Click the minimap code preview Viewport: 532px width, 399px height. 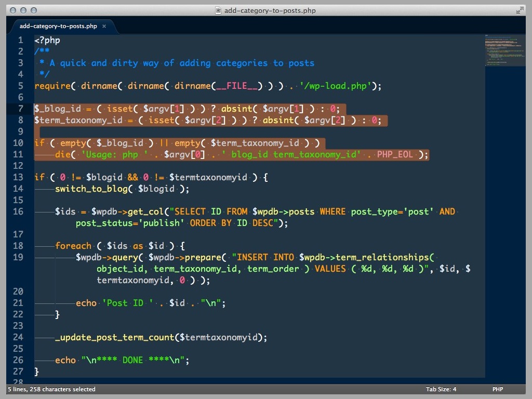[x=504, y=50]
